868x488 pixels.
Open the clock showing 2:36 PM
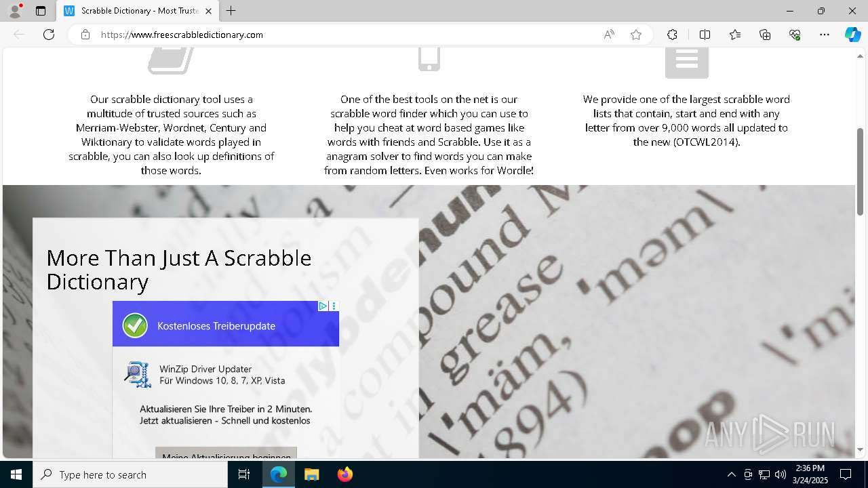(810, 474)
